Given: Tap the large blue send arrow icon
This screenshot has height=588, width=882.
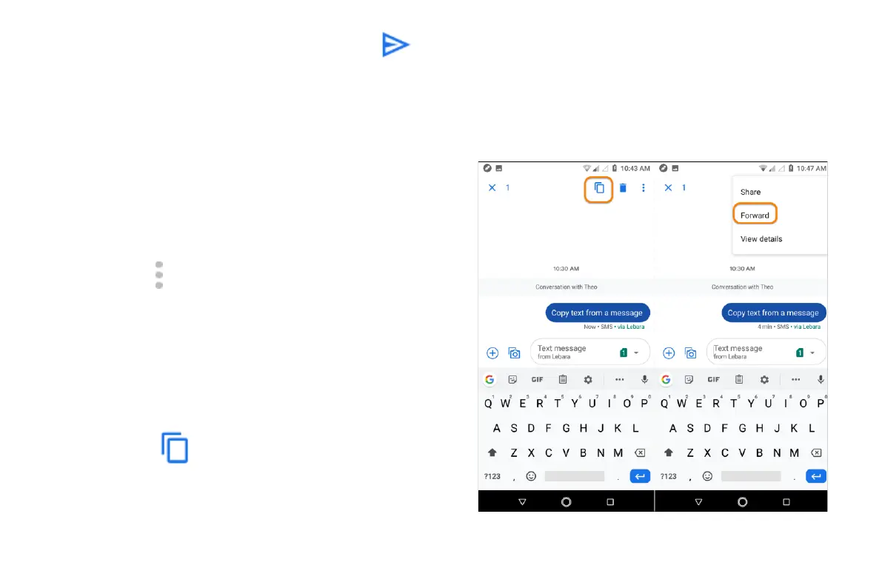Looking at the screenshot, I should click(x=395, y=45).
